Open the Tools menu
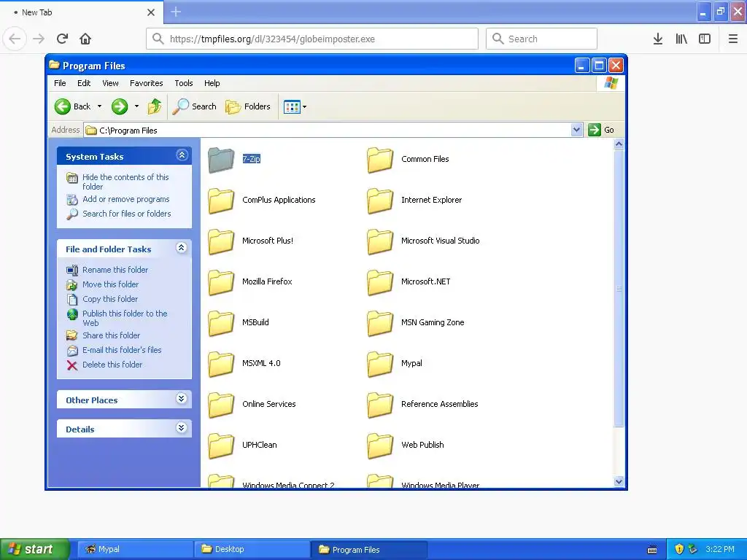Screen dimensions: 747x560 tap(183, 83)
